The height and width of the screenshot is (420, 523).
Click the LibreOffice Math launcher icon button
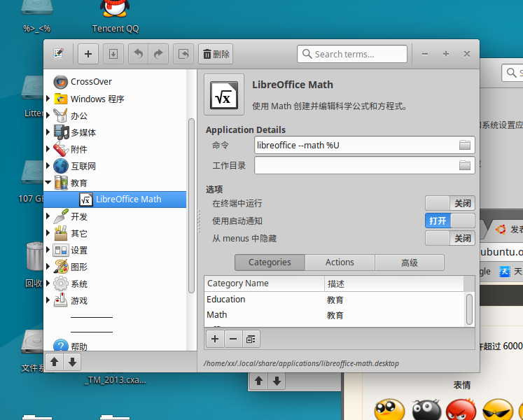pos(224,94)
